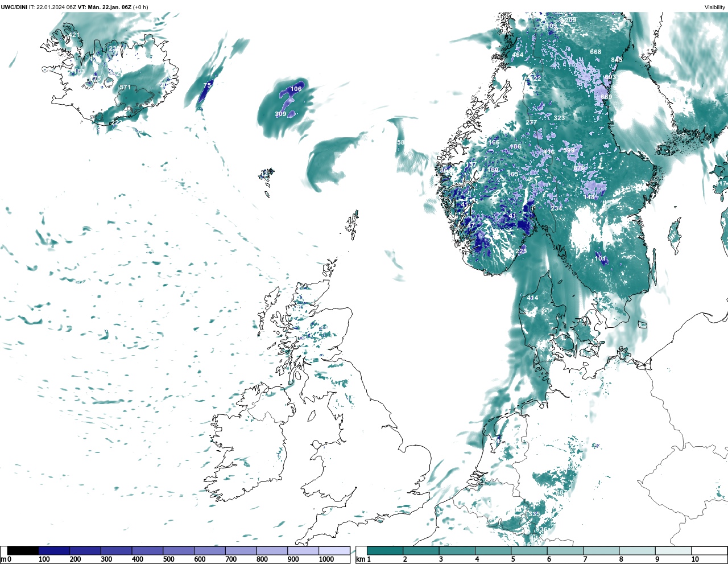The width and height of the screenshot is (728, 564).
Task: Click the 'UWC/DINI' header text
Action: click(x=14, y=7)
